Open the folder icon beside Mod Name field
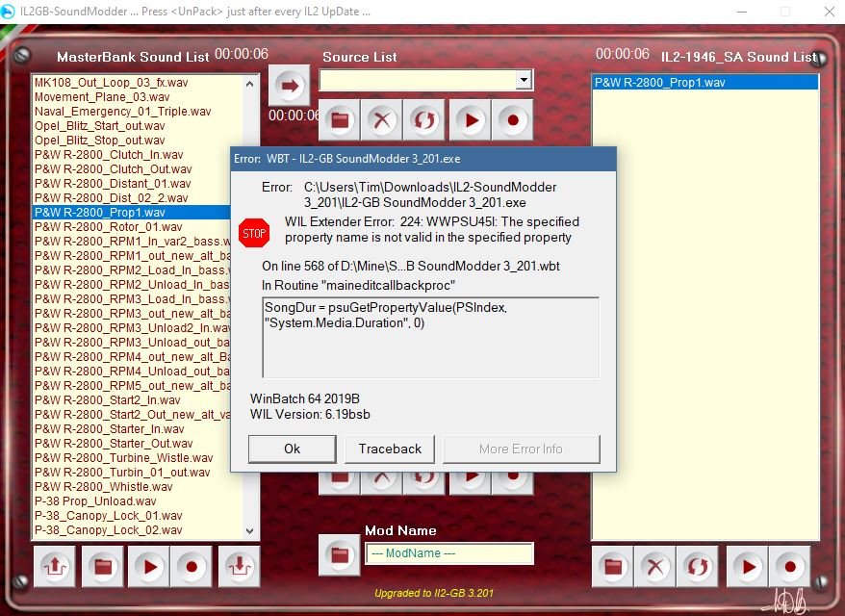This screenshot has height=616, width=845. [340, 555]
